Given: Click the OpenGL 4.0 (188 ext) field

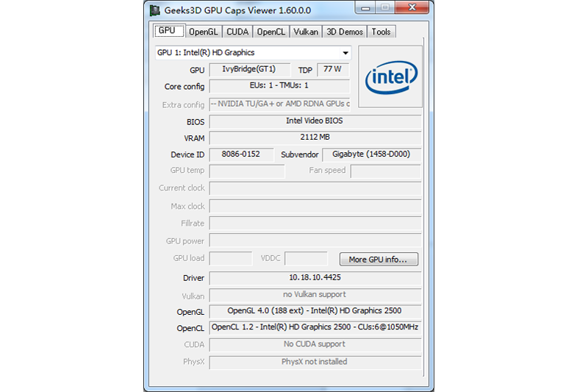Looking at the screenshot, I should click(315, 311).
